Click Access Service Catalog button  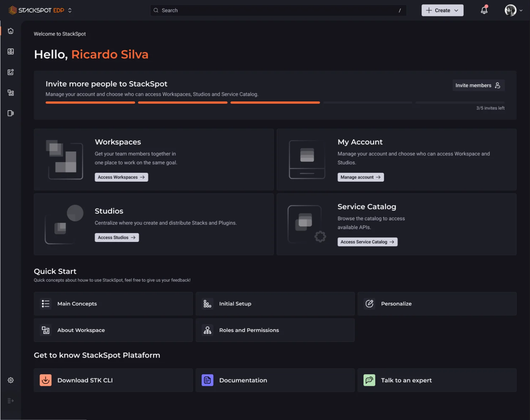pyautogui.click(x=367, y=242)
